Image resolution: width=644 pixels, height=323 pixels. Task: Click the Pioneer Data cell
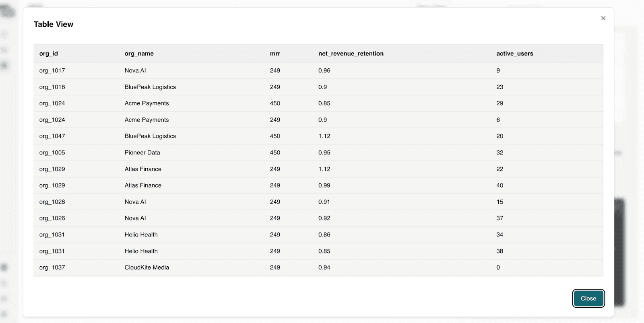coord(142,152)
